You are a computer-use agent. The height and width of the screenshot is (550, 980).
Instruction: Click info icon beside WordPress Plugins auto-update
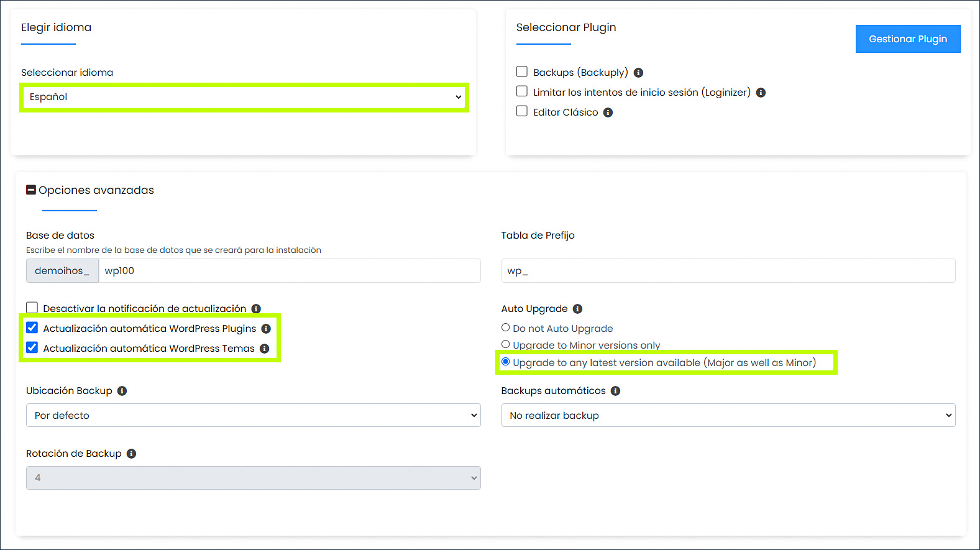[x=266, y=329]
